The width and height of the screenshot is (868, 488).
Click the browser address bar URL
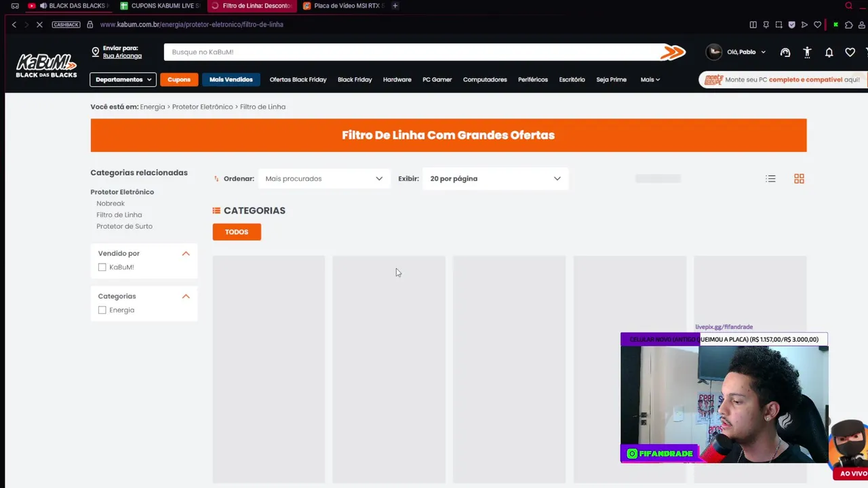192,24
